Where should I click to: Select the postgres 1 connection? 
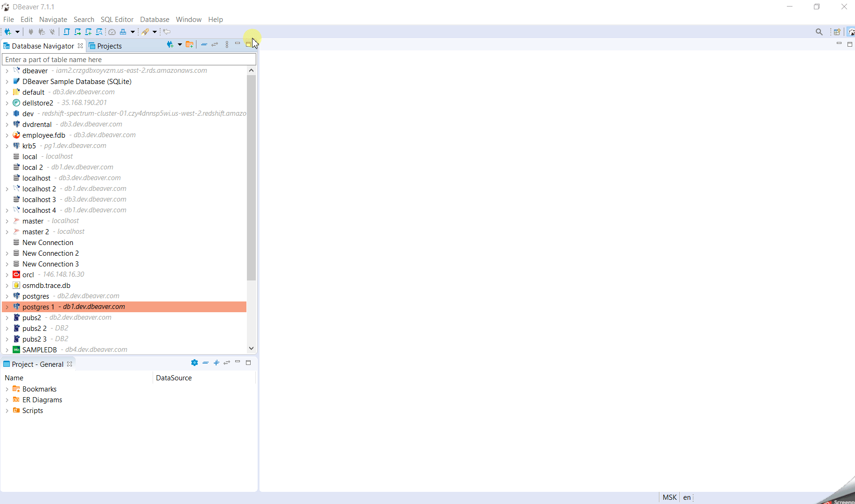click(38, 307)
